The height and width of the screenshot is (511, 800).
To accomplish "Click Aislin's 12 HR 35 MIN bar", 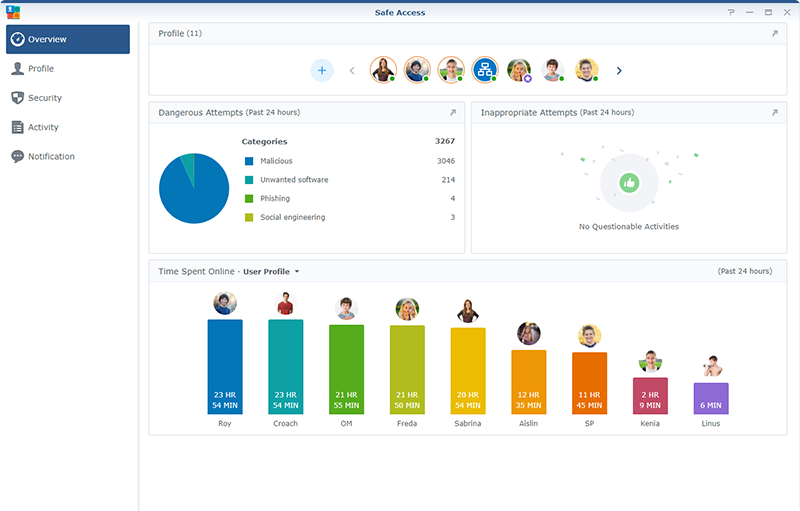I will (x=529, y=382).
